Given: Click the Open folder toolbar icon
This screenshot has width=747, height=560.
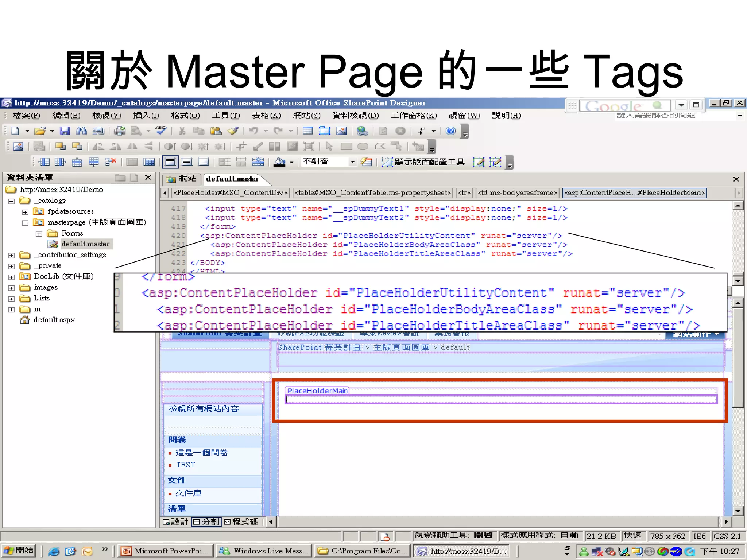Looking at the screenshot, I should click(40, 131).
